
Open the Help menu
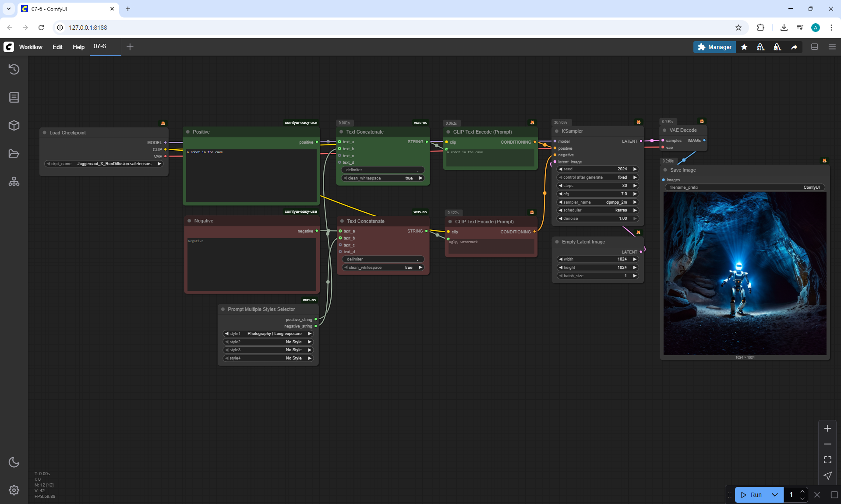(x=78, y=47)
